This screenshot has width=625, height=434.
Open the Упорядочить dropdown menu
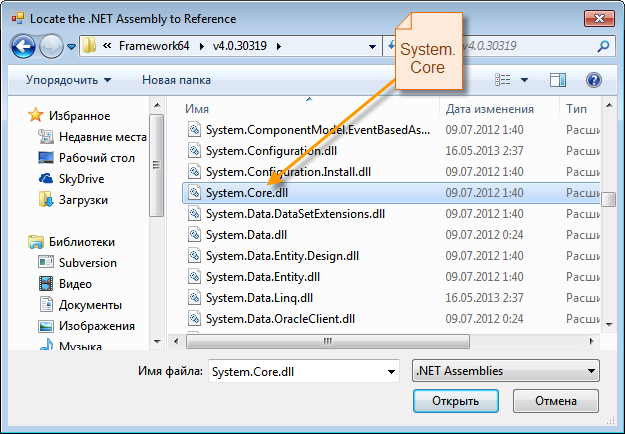(x=68, y=80)
